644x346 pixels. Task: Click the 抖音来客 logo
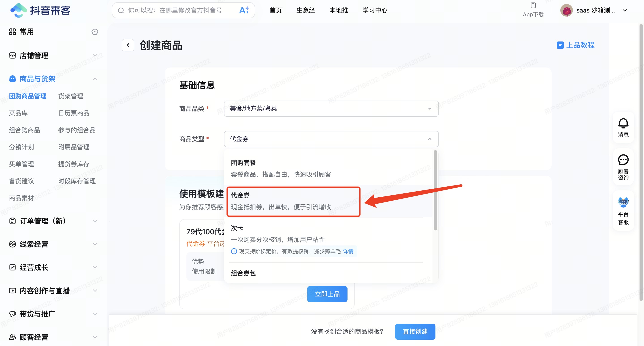tap(40, 10)
